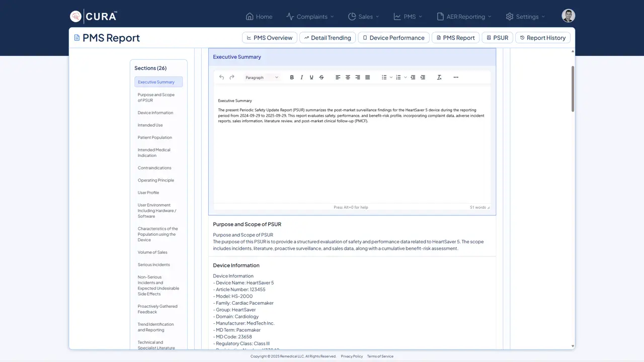
Task: Open the Report History tab
Action: 542,38
